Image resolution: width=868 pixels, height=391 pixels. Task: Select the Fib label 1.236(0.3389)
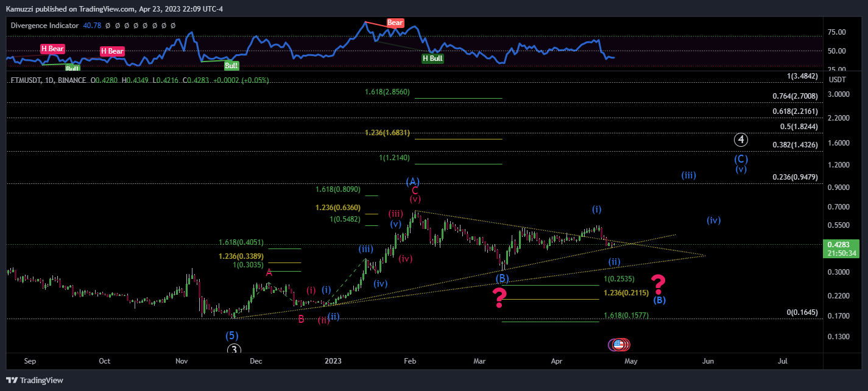tap(242, 256)
